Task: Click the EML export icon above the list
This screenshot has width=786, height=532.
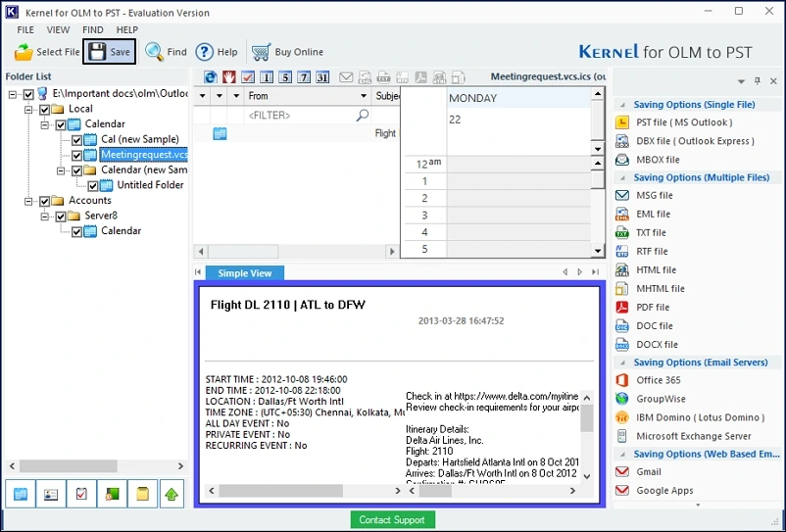Action: click(x=365, y=77)
